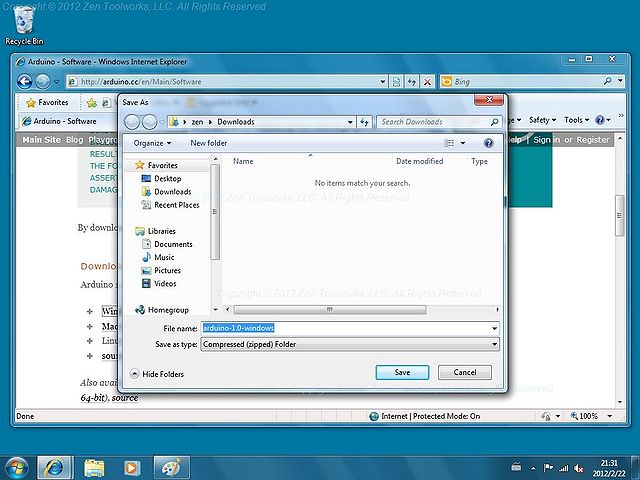This screenshot has width=640, height=480.
Task: Click the Sign in link on Arduino page
Action: coord(547,140)
